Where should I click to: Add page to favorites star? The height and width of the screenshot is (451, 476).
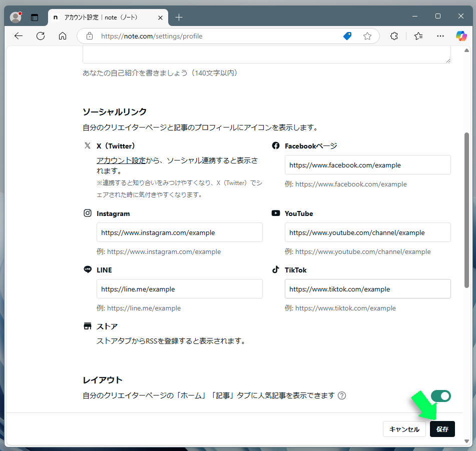367,36
